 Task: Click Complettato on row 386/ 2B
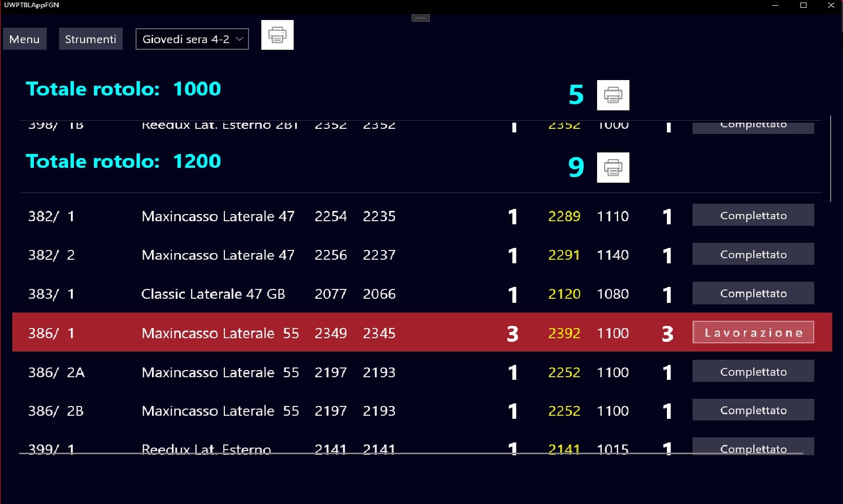753,410
